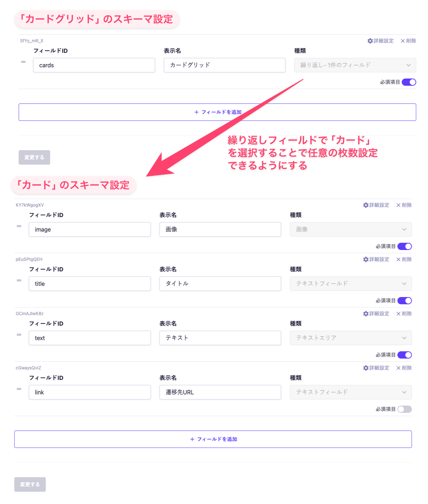Click inside the フィールドID input containing title
The height and width of the screenshot is (504, 428).
[90, 284]
